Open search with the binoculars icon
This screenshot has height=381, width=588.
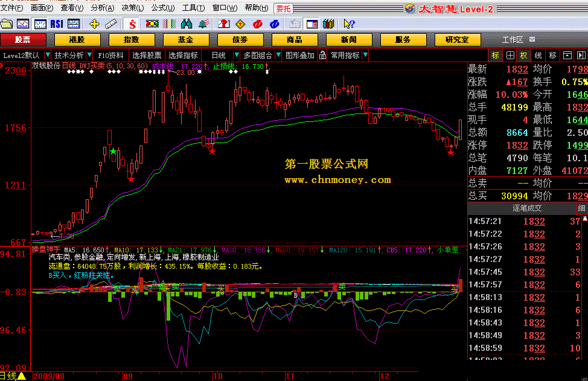tap(187, 24)
